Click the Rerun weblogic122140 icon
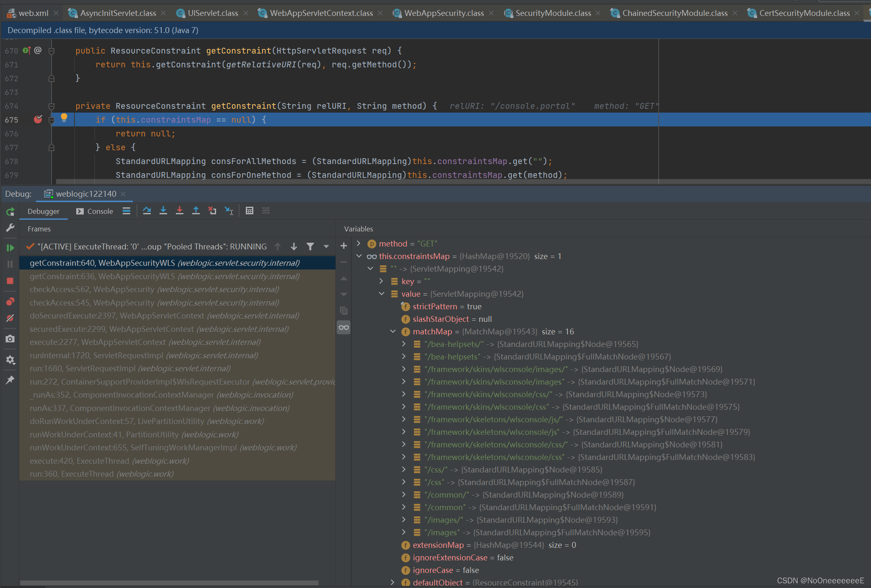Viewport: 871px width, 588px height. click(x=10, y=212)
